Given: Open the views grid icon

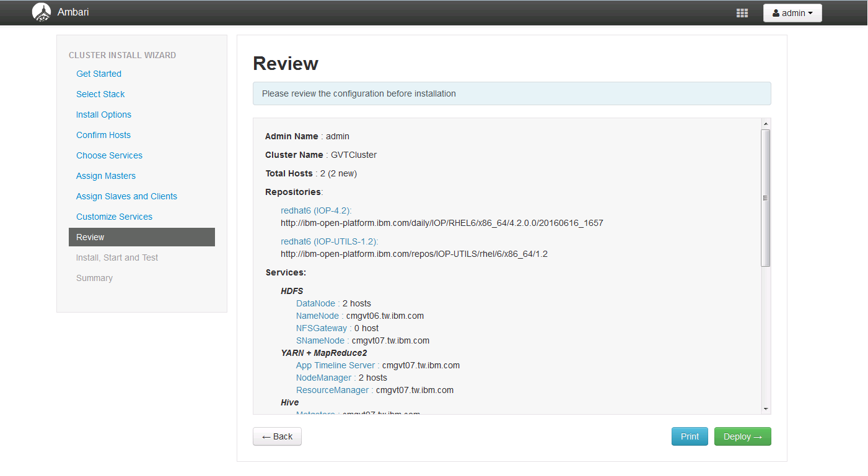Looking at the screenshot, I should coord(742,13).
